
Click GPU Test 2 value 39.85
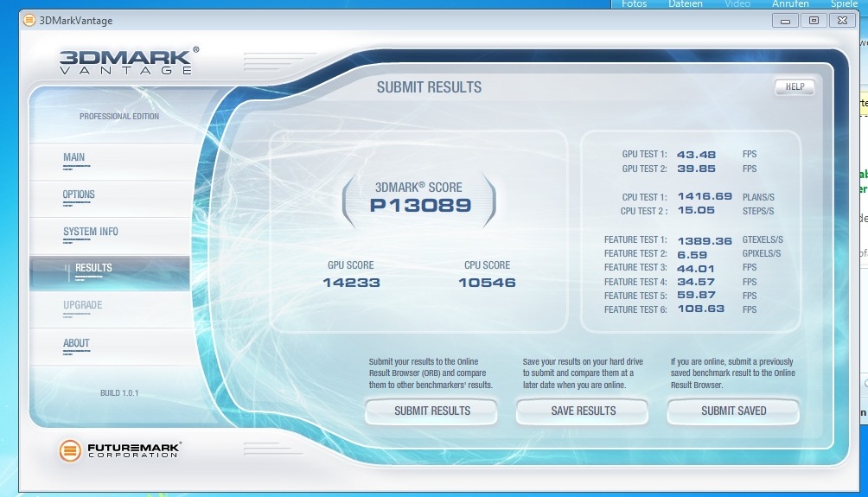point(697,169)
